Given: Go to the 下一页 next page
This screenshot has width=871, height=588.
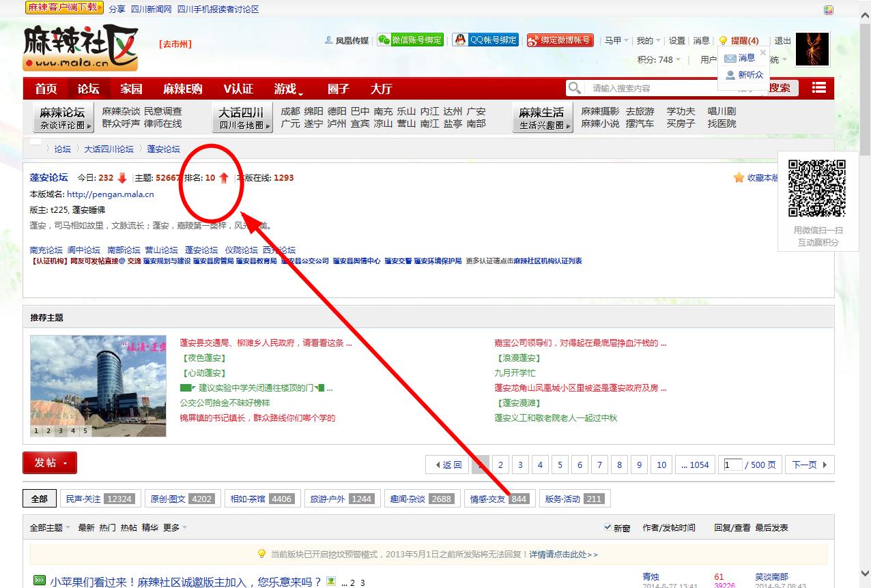Looking at the screenshot, I should pos(809,465).
